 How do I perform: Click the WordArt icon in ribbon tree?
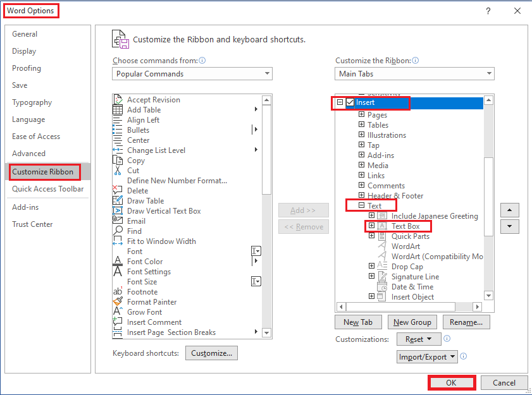pyautogui.click(x=382, y=246)
